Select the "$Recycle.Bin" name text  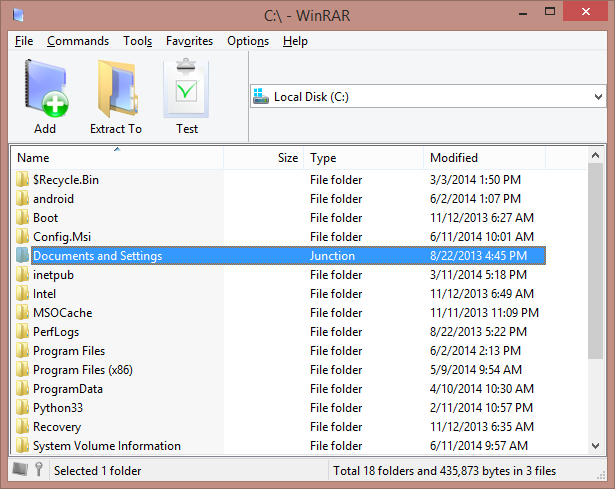(66, 180)
